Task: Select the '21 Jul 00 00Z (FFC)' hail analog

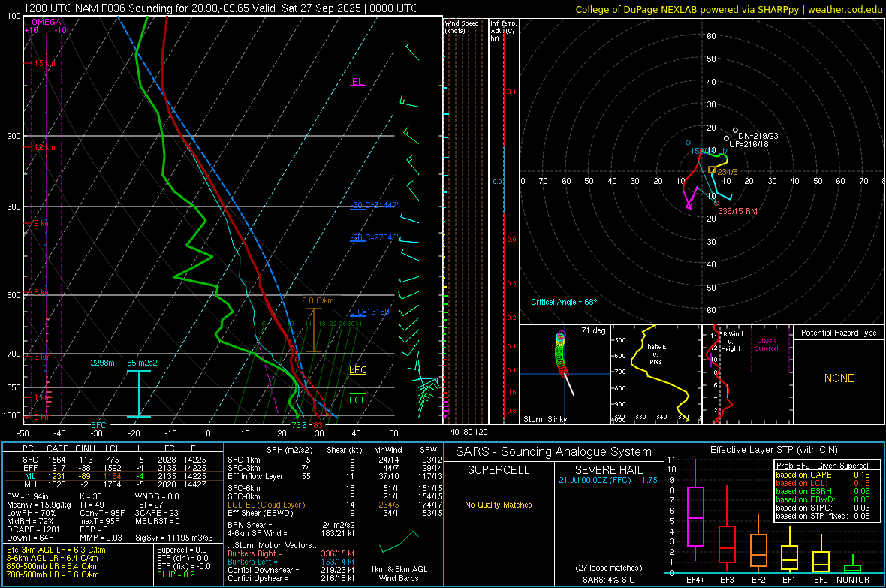Action: (595, 480)
